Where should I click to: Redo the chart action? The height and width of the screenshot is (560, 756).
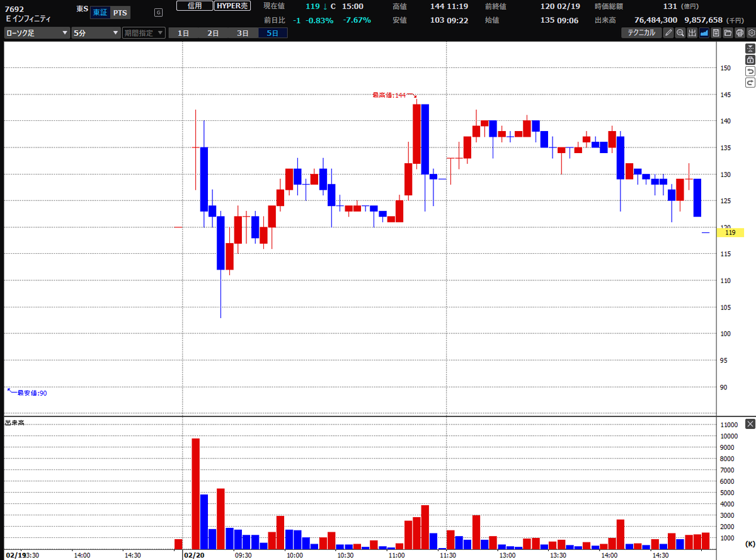tap(750, 83)
